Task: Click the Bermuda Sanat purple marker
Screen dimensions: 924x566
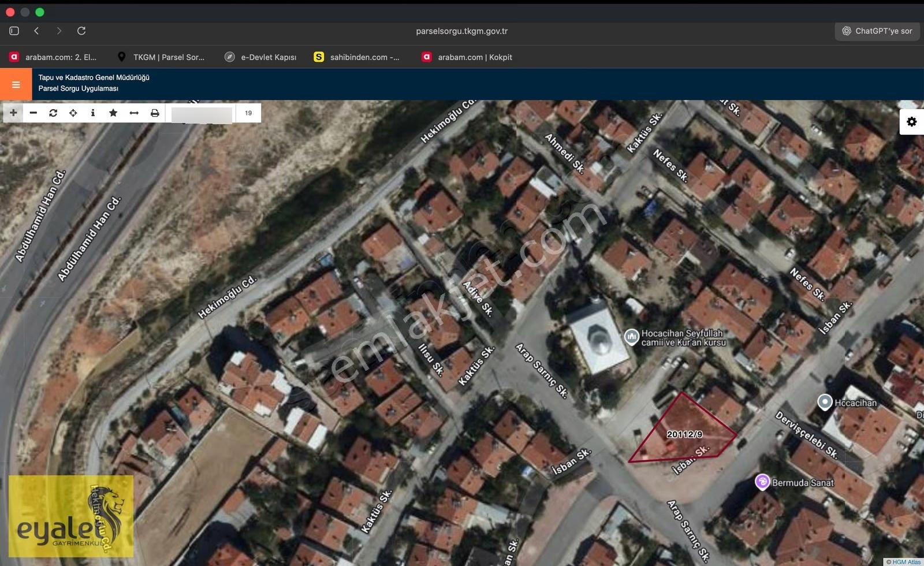Action: (762, 481)
